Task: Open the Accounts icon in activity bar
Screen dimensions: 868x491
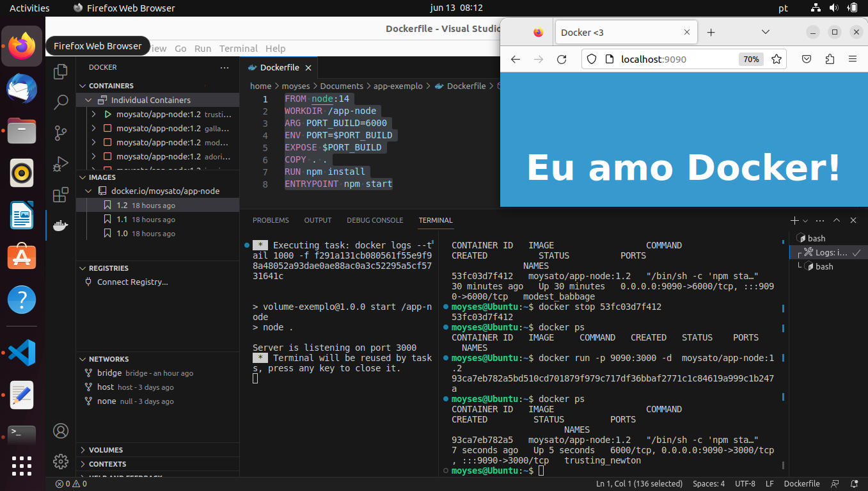Action: tap(61, 431)
